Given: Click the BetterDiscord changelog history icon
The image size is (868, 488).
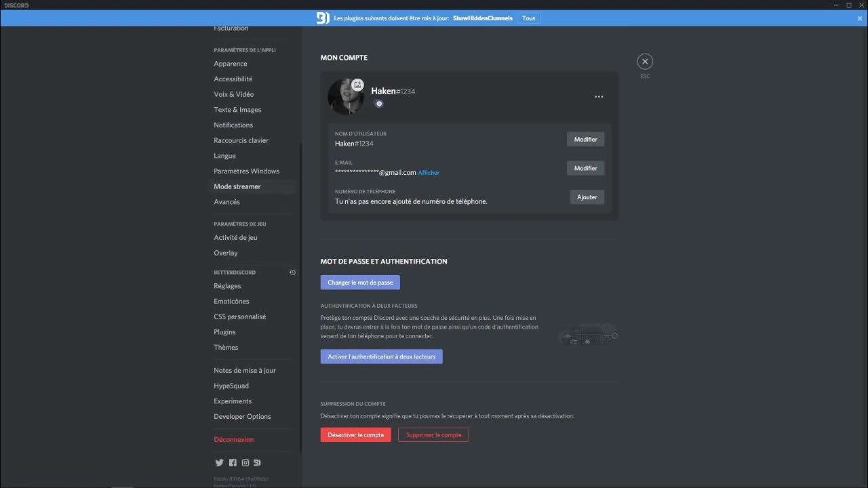Looking at the screenshot, I should 292,272.
